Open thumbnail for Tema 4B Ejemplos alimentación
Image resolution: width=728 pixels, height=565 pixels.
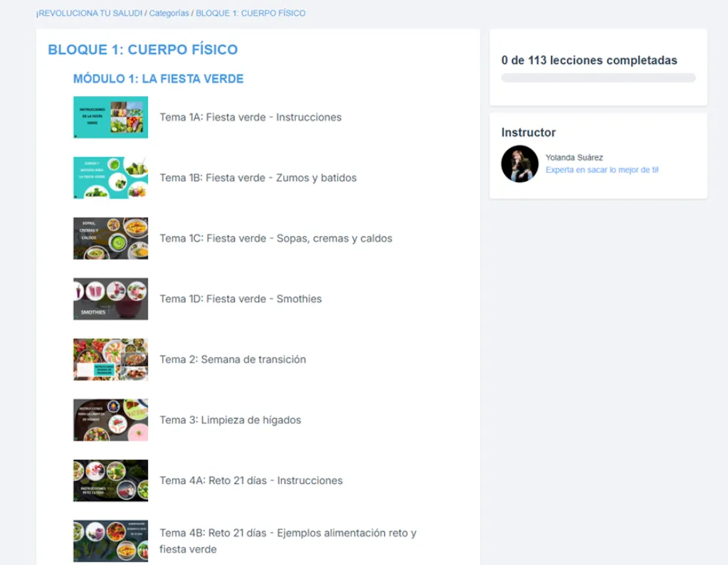(x=110, y=541)
